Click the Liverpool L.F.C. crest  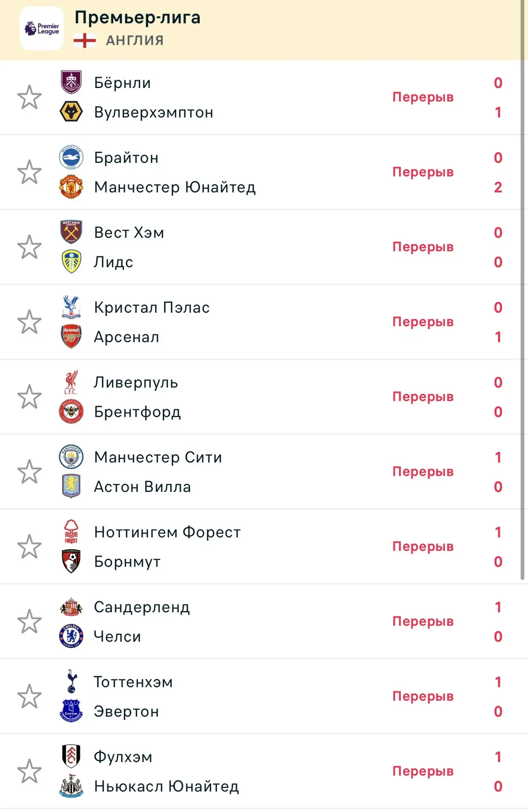click(71, 382)
